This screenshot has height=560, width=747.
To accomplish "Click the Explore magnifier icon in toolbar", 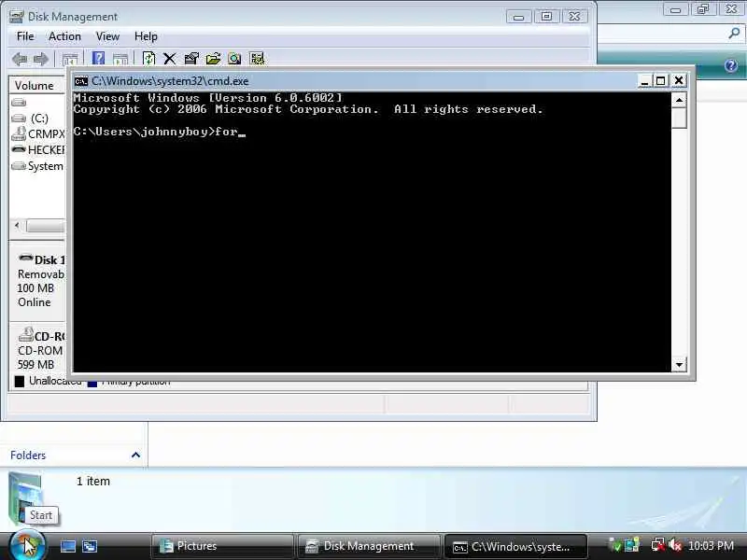I will (234, 59).
